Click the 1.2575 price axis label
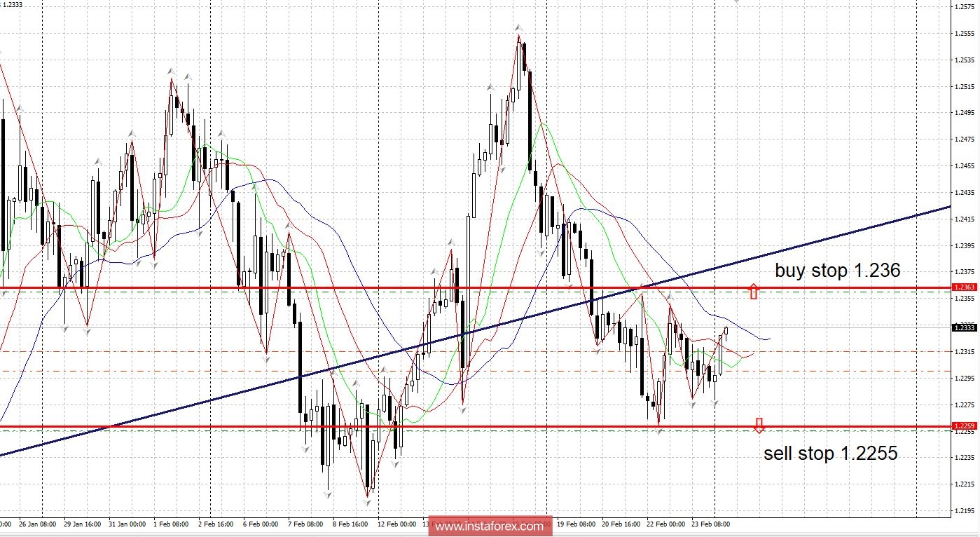 click(965, 6)
